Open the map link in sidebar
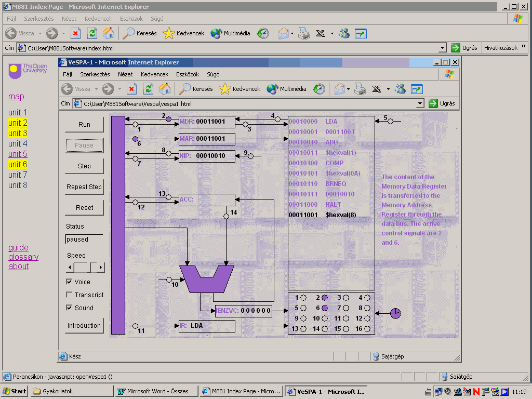Screen dimensions: 532x399 [x=16, y=96]
